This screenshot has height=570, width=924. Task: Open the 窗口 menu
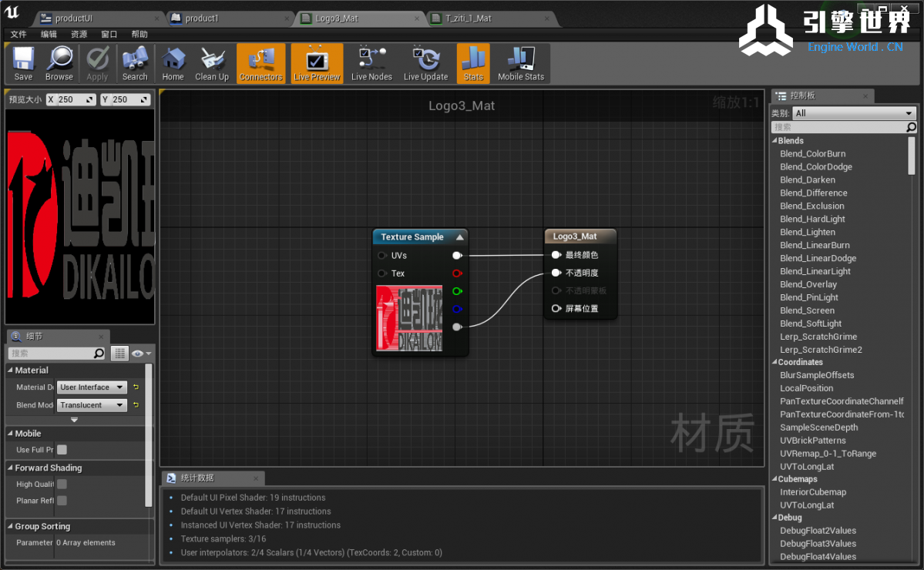click(109, 34)
